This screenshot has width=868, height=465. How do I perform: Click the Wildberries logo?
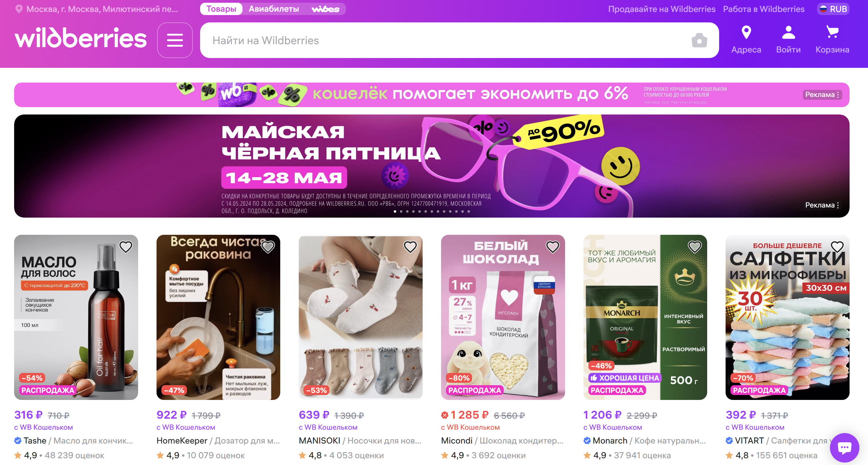(80, 38)
